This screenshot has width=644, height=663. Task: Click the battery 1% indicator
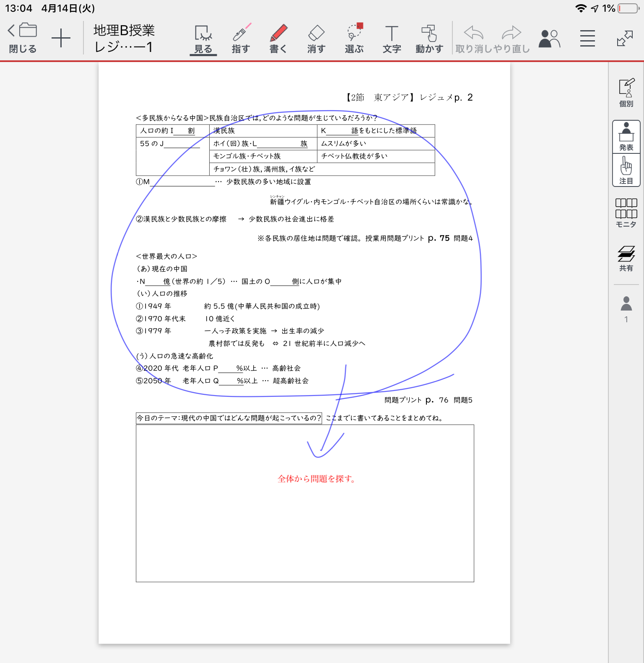(621, 8)
